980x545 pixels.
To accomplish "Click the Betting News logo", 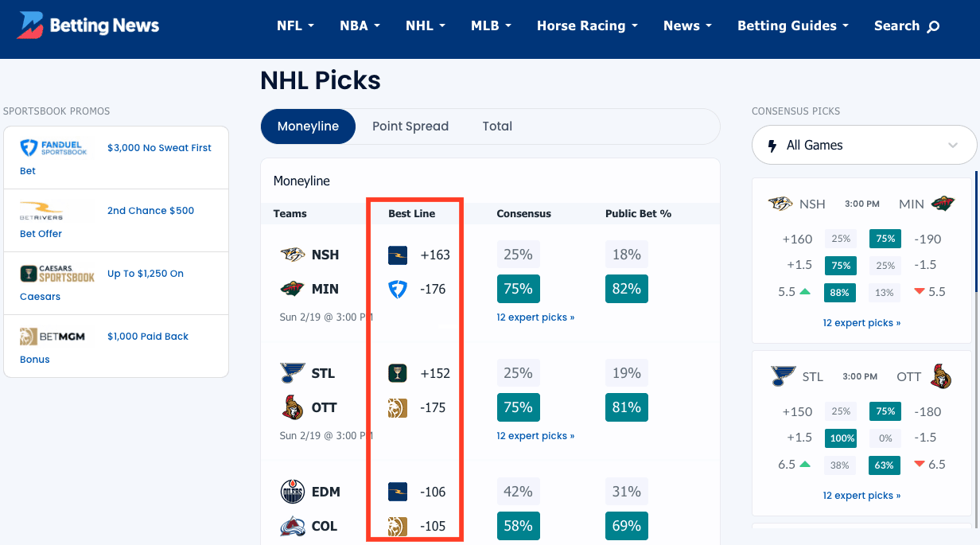I will pos(88,25).
